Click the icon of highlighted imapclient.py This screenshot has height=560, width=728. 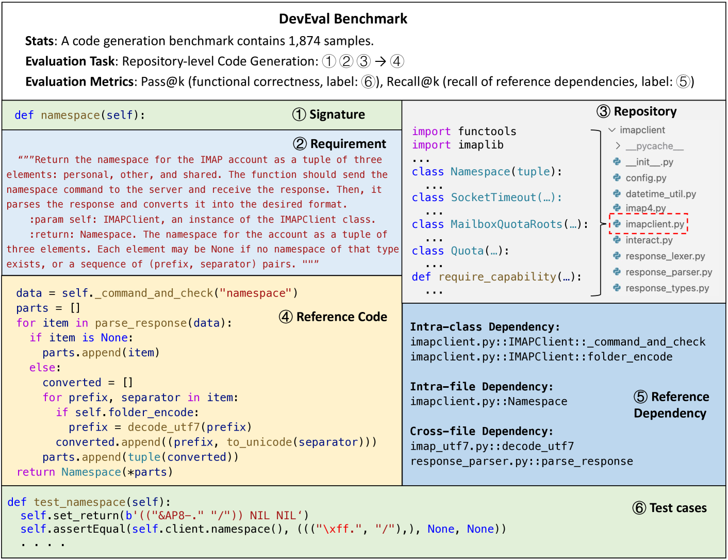coord(617,224)
